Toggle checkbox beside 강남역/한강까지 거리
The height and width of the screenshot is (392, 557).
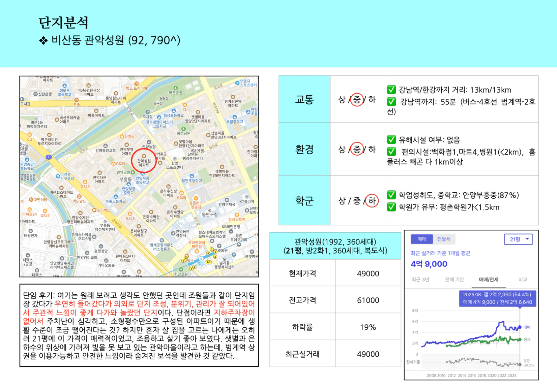(x=391, y=90)
